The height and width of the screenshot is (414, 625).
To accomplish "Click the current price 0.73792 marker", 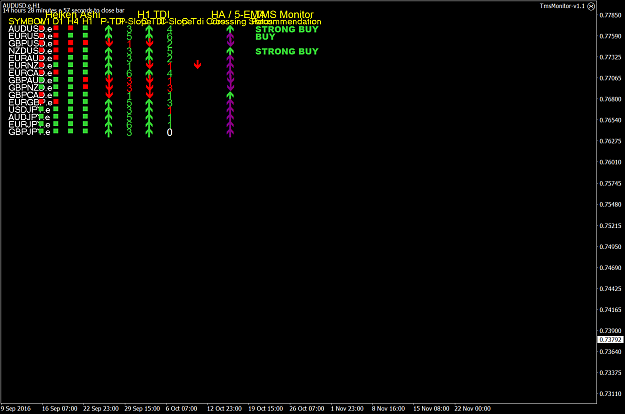I will coord(610,339).
